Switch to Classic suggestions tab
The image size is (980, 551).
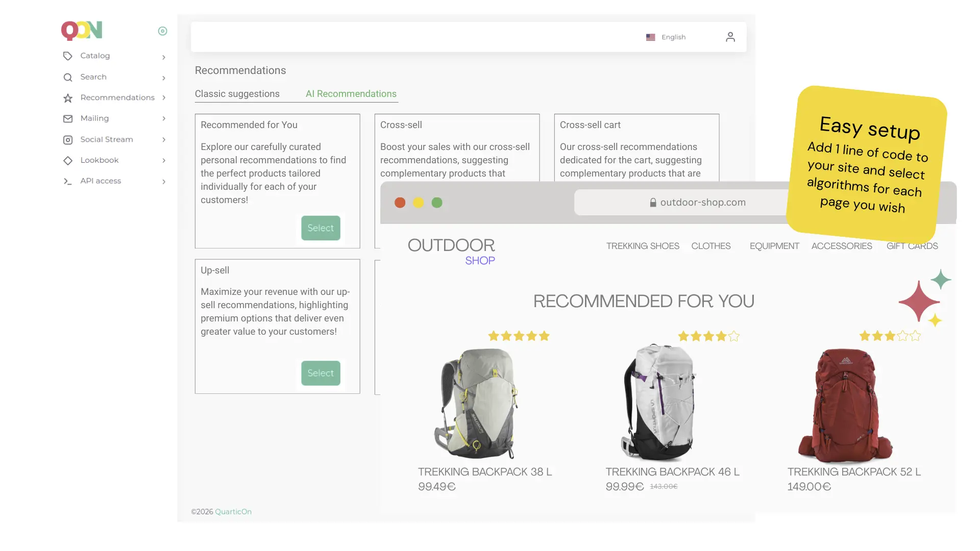(237, 94)
